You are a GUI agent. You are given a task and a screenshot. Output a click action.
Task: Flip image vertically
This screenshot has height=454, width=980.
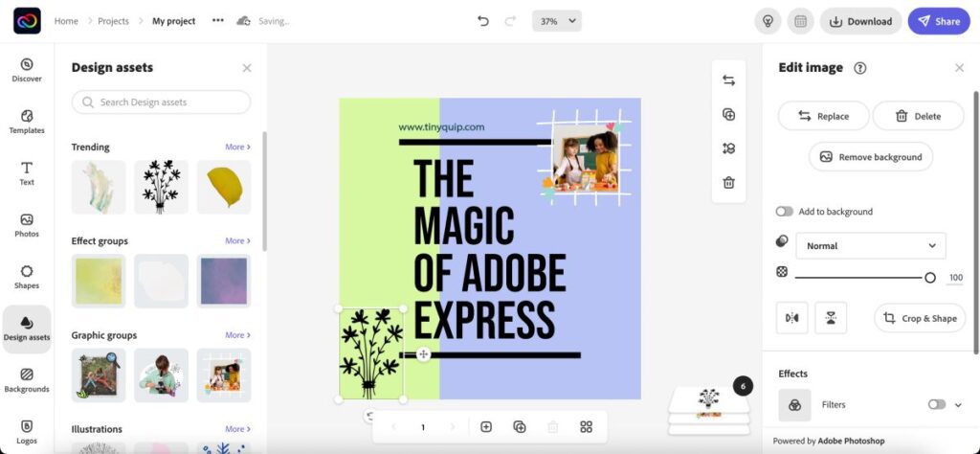[x=831, y=318]
